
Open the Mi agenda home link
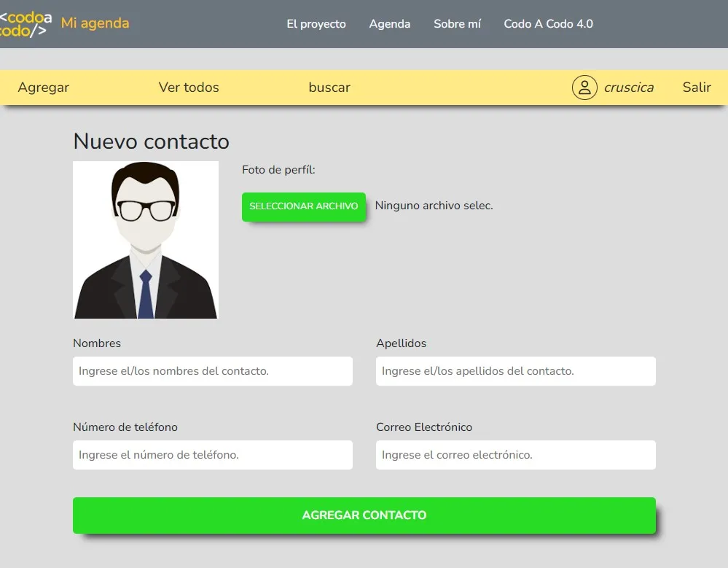[95, 23]
